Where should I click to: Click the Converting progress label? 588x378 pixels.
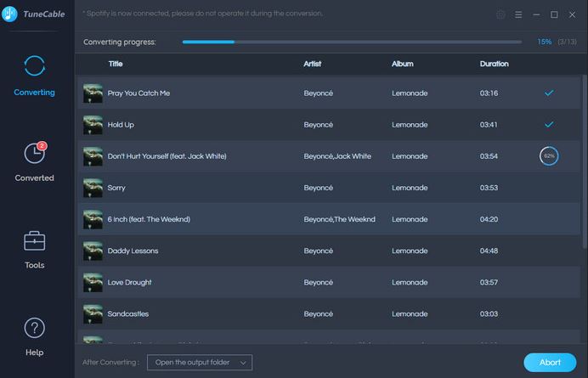point(119,42)
